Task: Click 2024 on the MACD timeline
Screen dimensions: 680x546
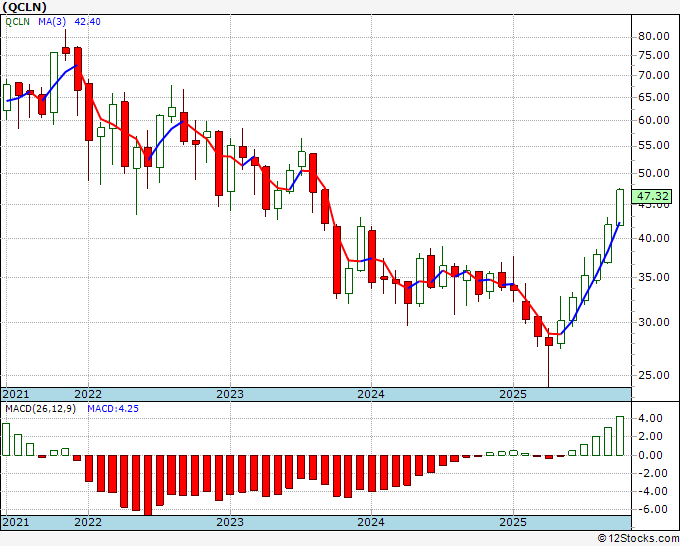Action: [371, 522]
